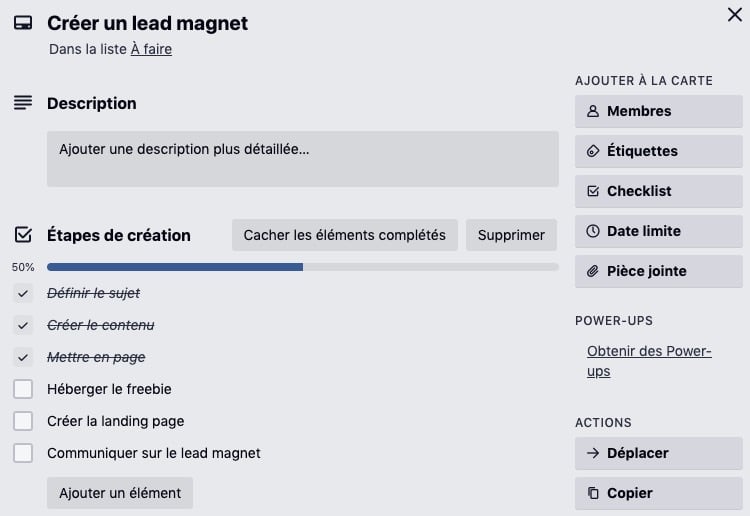
Task: Open the Étiquettes labels menu
Action: [x=658, y=151]
